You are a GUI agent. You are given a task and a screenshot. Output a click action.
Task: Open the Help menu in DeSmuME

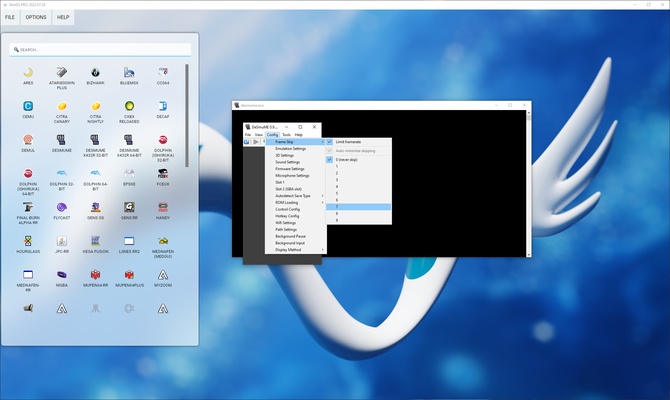pyautogui.click(x=299, y=135)
